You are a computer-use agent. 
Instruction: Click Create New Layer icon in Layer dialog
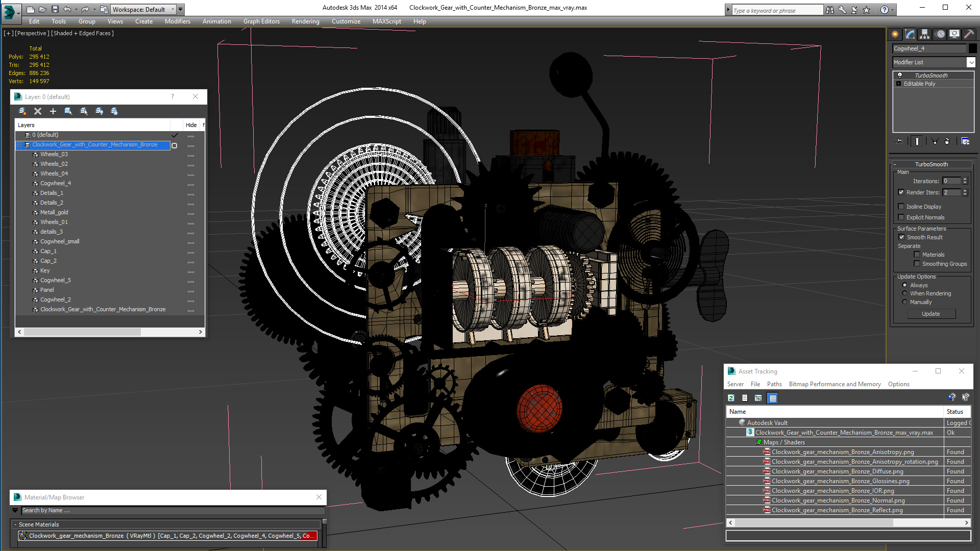coord(22,111)
